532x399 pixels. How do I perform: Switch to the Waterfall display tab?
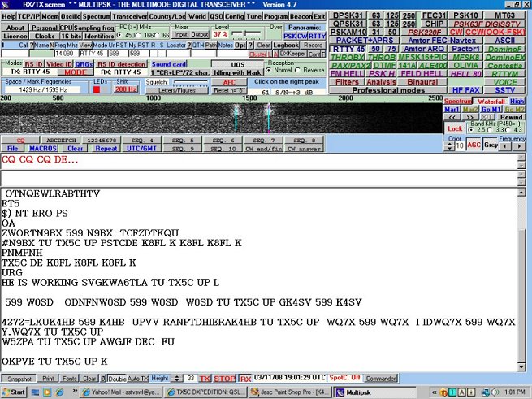tap(491, 102)
